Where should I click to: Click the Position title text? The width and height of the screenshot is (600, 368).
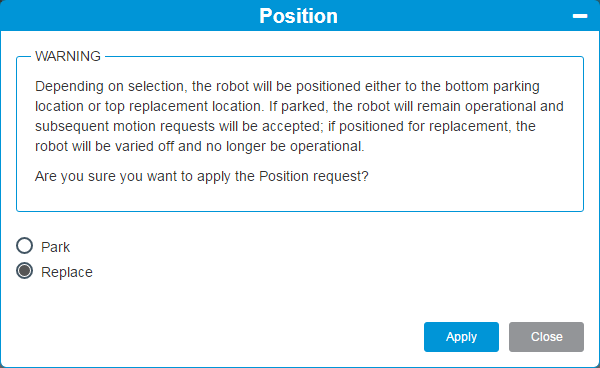[x=298, y=16]
